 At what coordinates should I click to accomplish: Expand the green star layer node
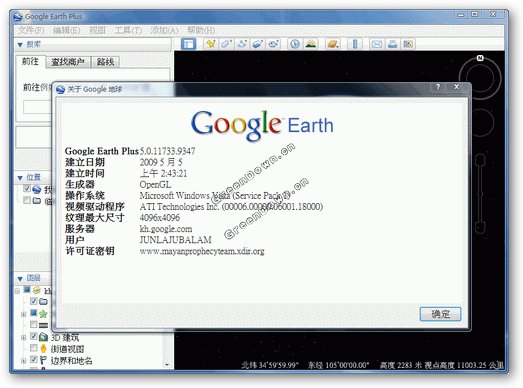tap(23, 314)
